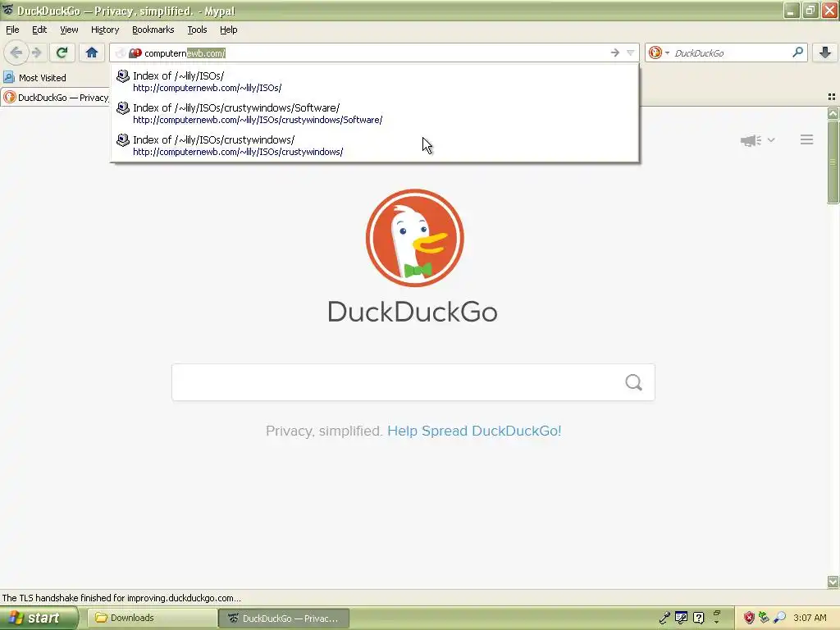Open the megaphone announcements dropdown
The width and height of the screenshot is (840, 630).
tap(757, 140)
